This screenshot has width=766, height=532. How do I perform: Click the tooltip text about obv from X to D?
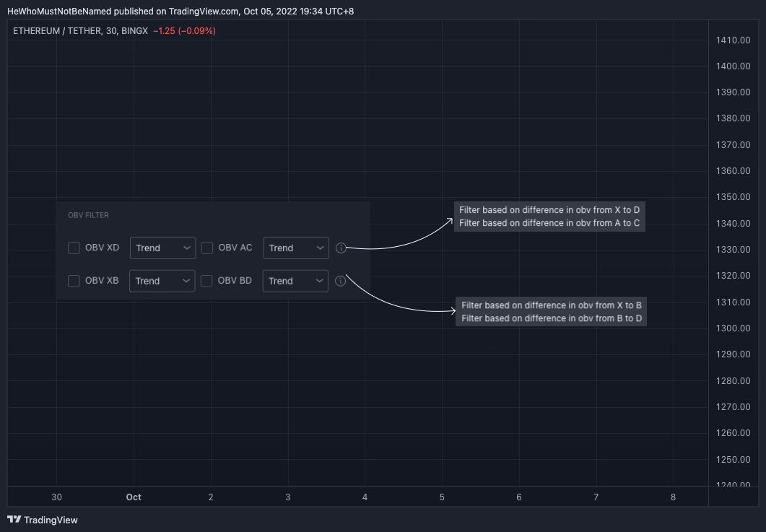pyautogui.click(x=549, y=210)
